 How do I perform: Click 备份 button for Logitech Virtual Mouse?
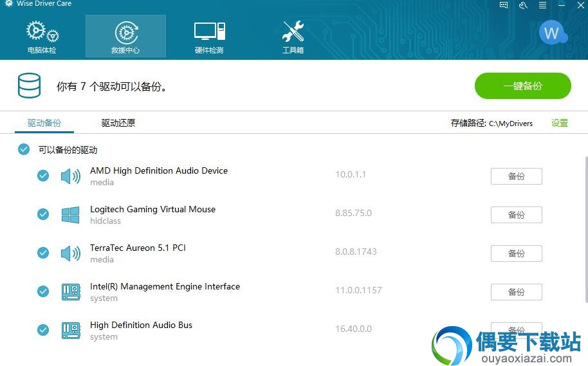(517, 215)
